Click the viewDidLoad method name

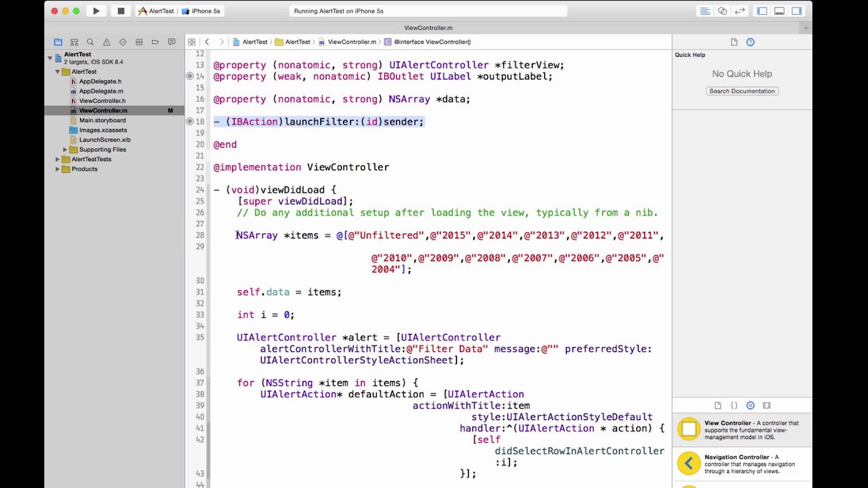click(293, 190)
